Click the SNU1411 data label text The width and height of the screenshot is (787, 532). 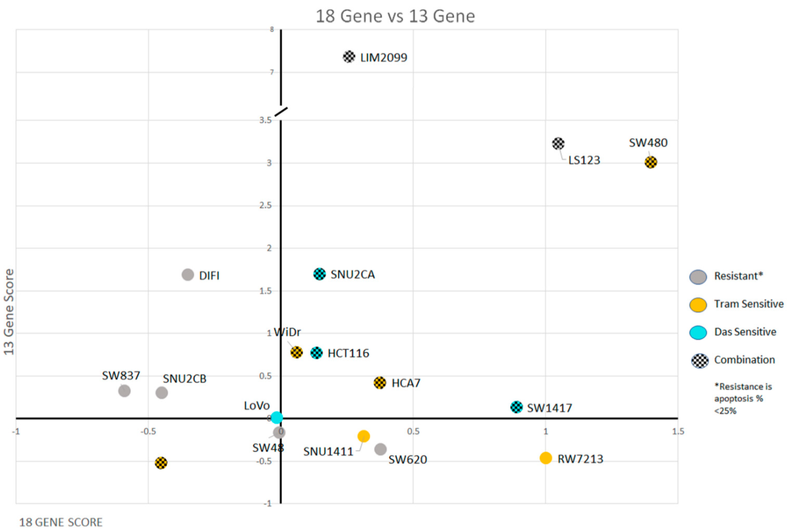pyautogui.click(x=328, y=452)
